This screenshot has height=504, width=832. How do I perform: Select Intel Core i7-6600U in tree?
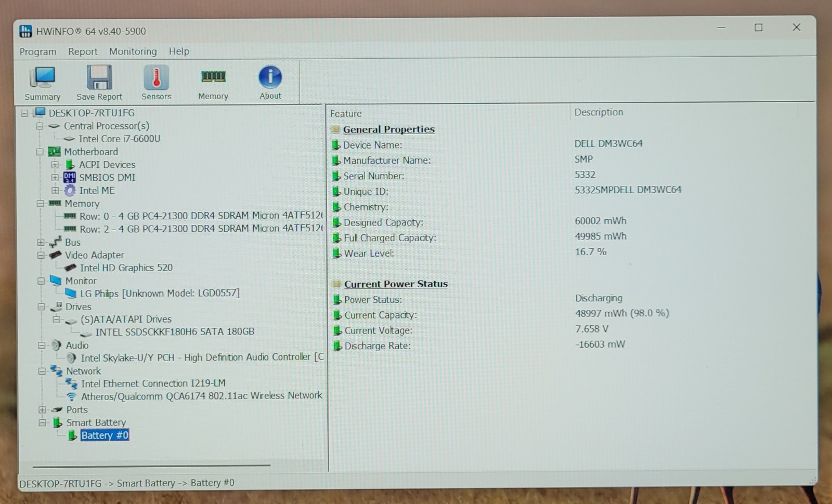pos(119,139)
